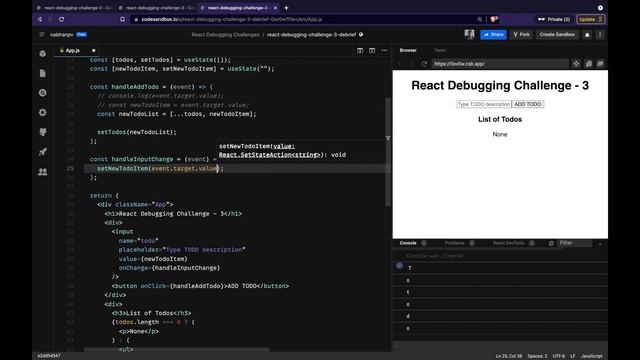This screenshot has width=640, height=360.
Task: Click the preview crosshair inspect icon
Action: tap(576, 64)
